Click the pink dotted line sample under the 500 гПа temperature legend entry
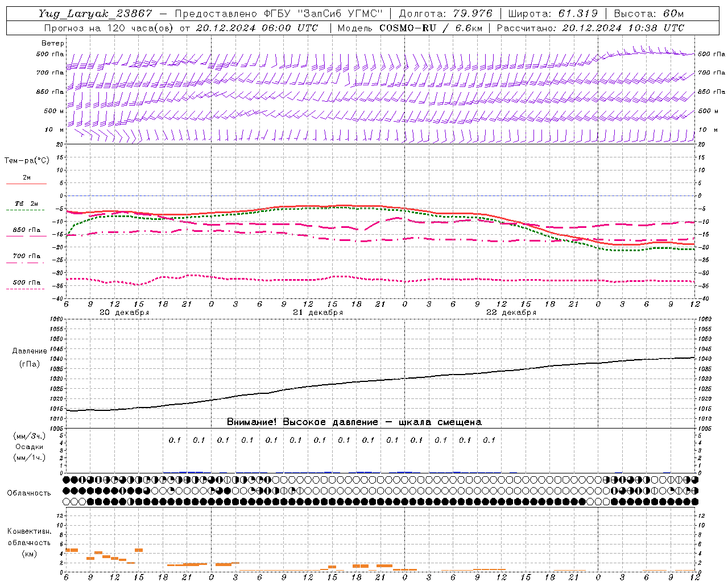 click(26, 289)
